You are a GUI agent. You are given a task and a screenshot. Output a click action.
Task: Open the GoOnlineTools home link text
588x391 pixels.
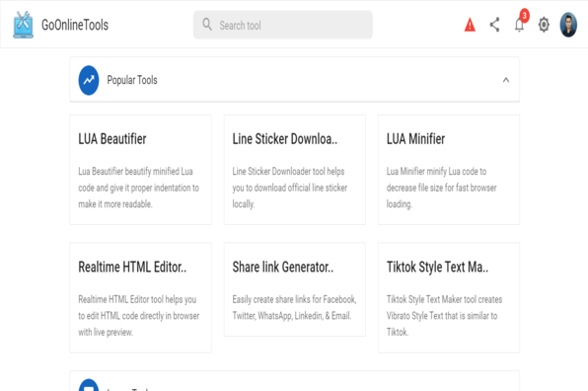75,25
